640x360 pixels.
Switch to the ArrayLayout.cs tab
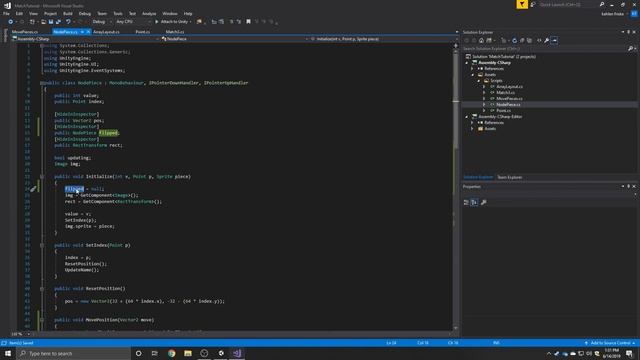(106, 32)
